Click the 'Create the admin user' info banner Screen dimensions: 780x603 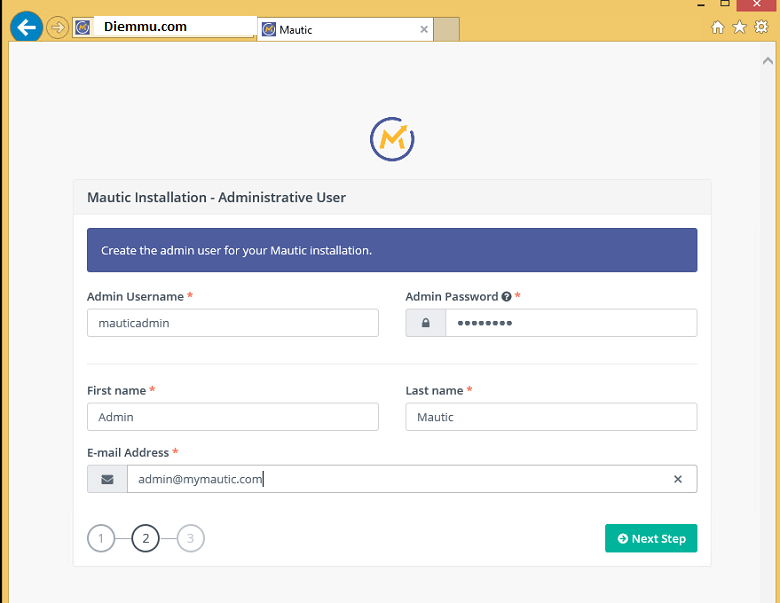392,250
